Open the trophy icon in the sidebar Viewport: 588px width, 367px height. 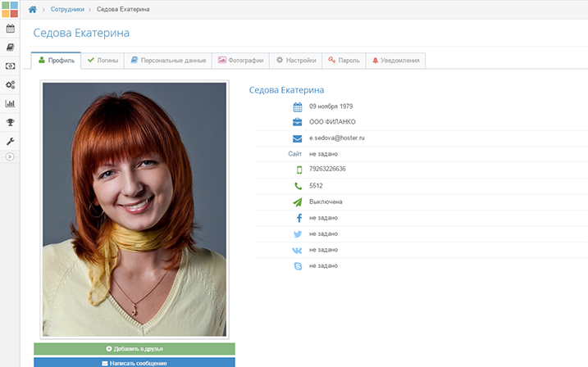click(10, 123)
